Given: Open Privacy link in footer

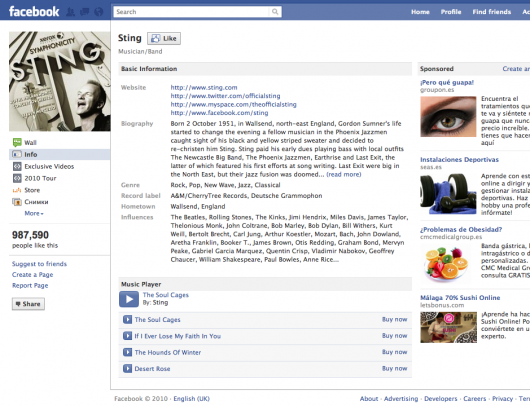Looking at the screenshot, I should click(x=502, y=399).
